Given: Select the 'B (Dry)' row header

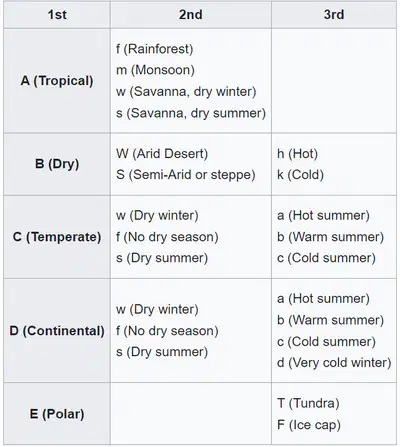Looking at the screenshot, I should (x=57, y=164).
